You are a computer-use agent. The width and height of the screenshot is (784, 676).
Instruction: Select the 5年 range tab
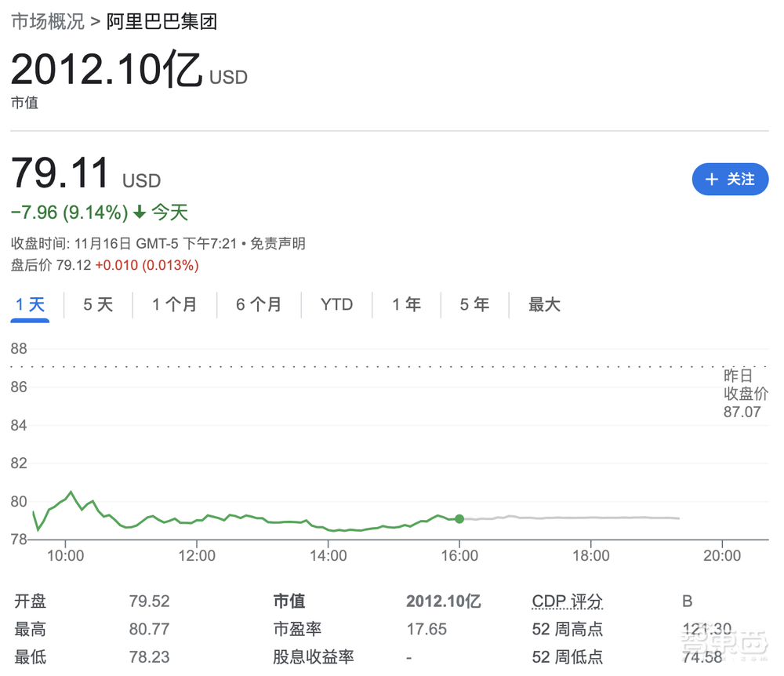point(474,304)
